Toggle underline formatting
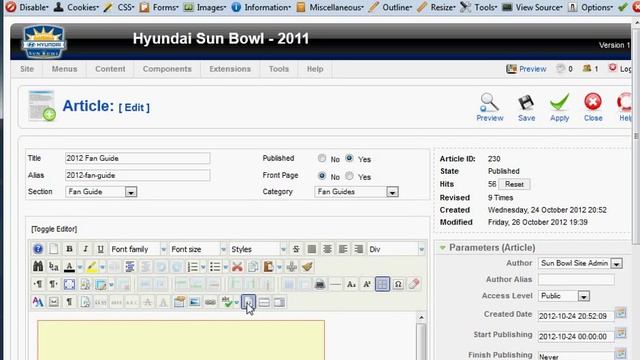Image resolution: width=640 pixels, height=360 pixels. 100,249
